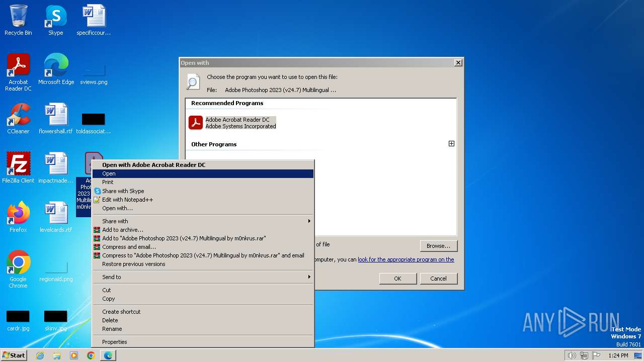The height and width of the screenshot is (362, 644).
Task: Select the specificcour Word document icon
Action: (94, 20)
